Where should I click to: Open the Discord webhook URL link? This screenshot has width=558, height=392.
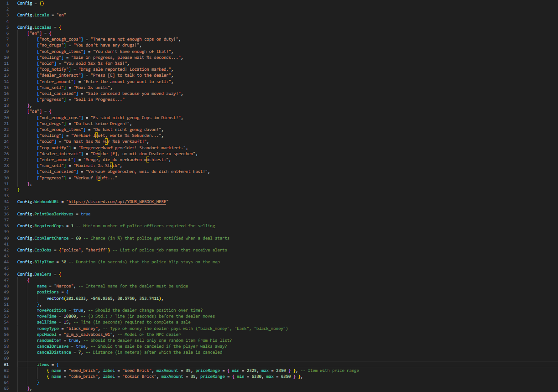coord(119,202)
